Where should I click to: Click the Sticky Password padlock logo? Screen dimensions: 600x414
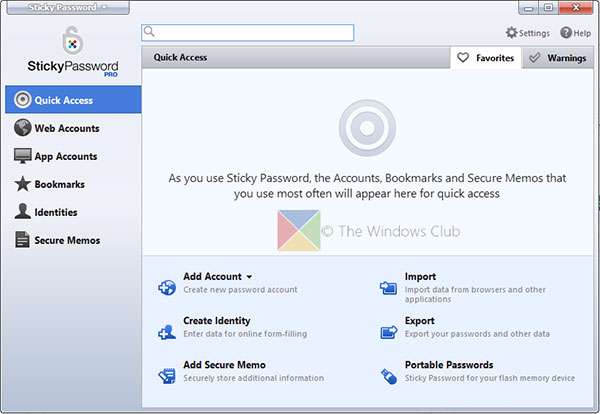[72, 40]
